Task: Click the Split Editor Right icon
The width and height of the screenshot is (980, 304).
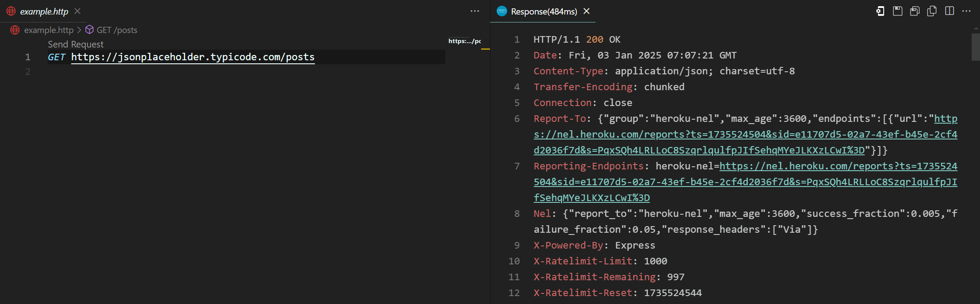Action: pyautogui.click(x=950, y=11)
